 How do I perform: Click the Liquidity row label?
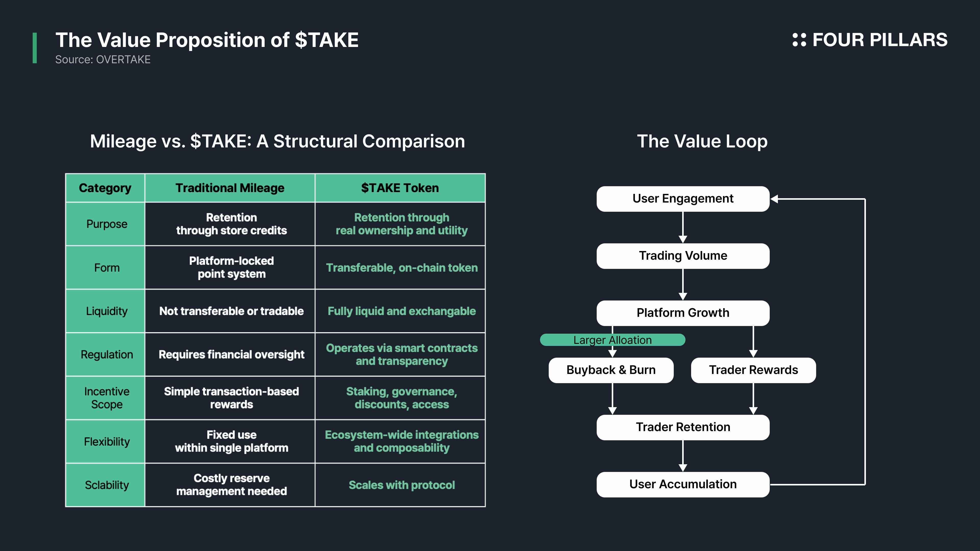(x=106, y=311)
